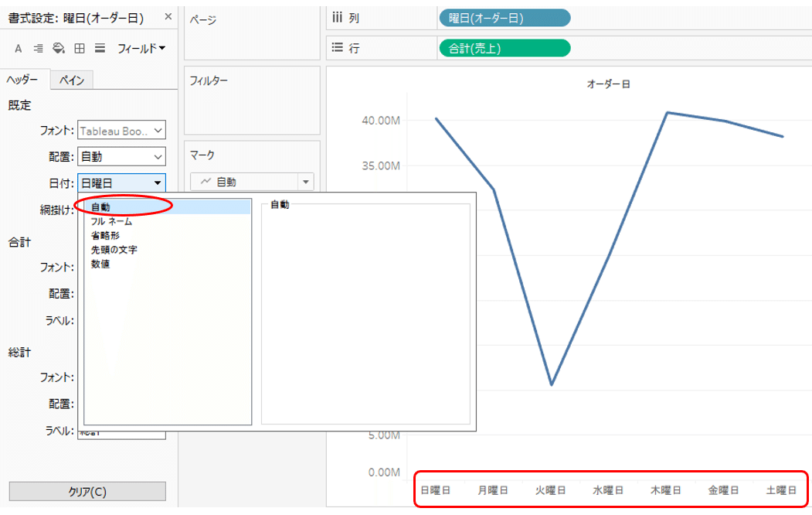Click the 月曜日 axis label
This screenshot has height=515, width=812.
point(492,490)
